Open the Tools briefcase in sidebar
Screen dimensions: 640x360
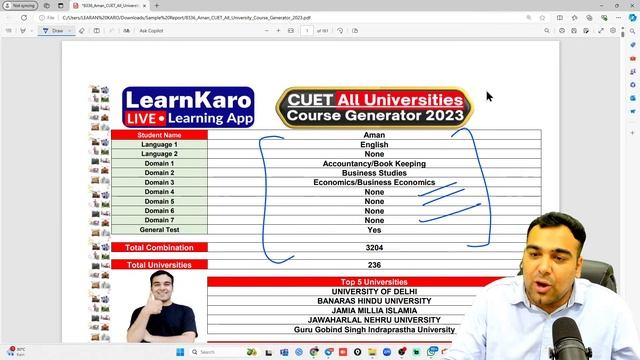tap(633, 58)
